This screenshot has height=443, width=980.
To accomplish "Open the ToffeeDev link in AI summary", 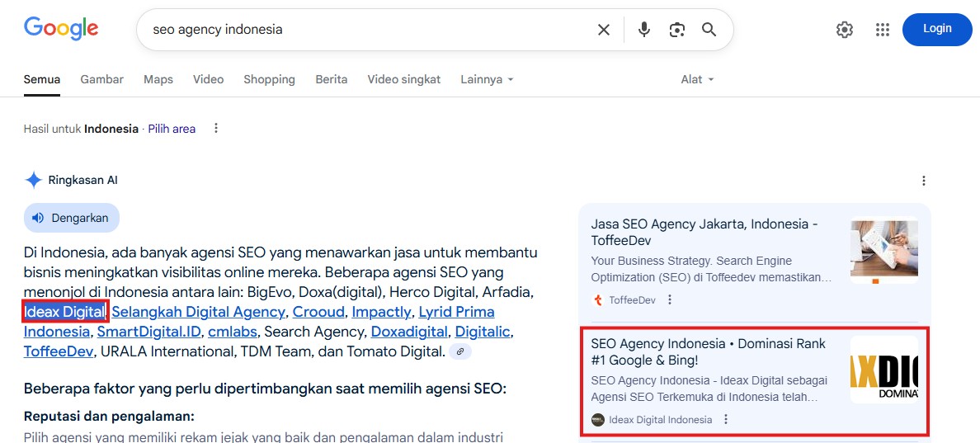I will coord(58,351).
